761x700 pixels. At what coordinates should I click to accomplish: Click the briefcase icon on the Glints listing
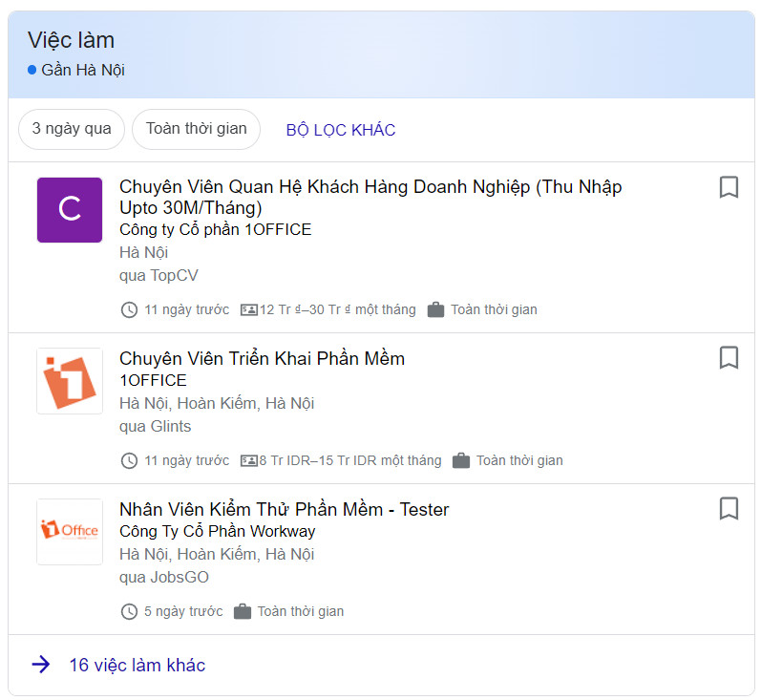460,460
